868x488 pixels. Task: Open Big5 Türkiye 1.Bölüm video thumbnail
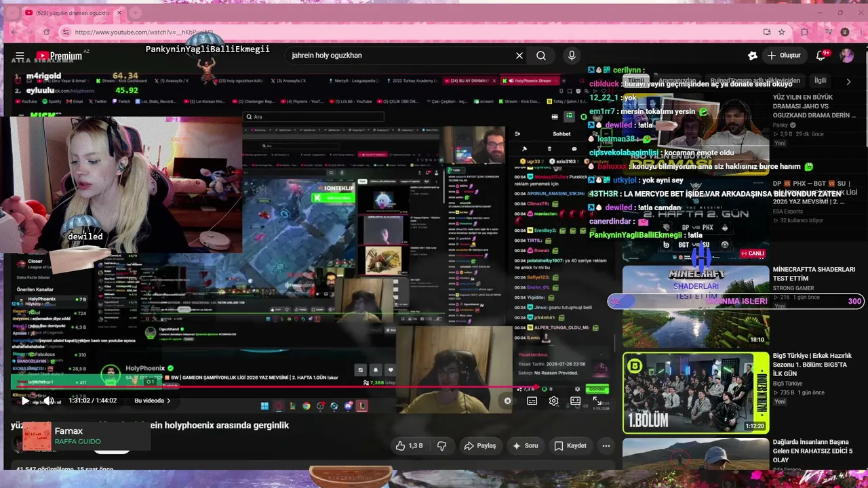click(696, 392)
